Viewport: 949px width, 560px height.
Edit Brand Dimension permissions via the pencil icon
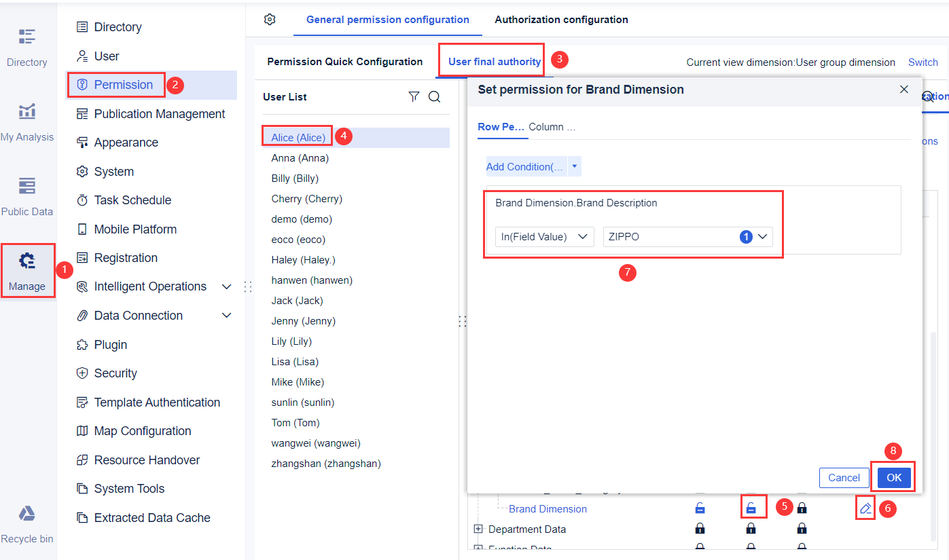point(865,508)
